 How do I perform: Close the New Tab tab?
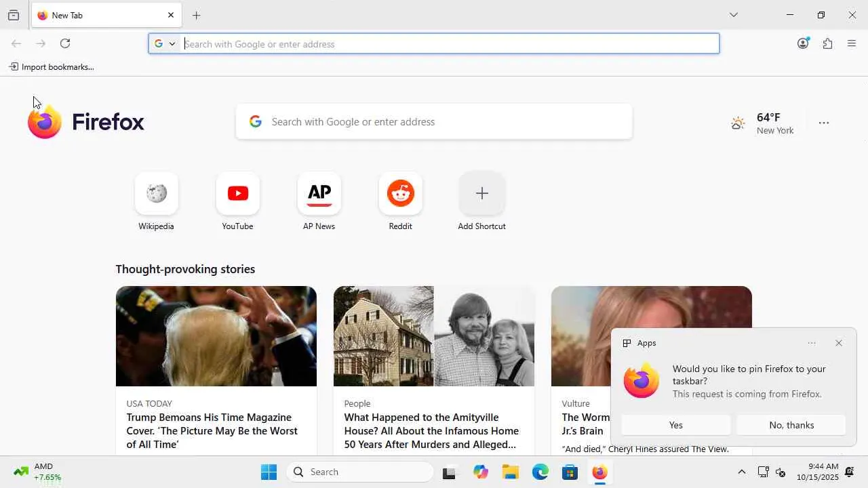170,15
